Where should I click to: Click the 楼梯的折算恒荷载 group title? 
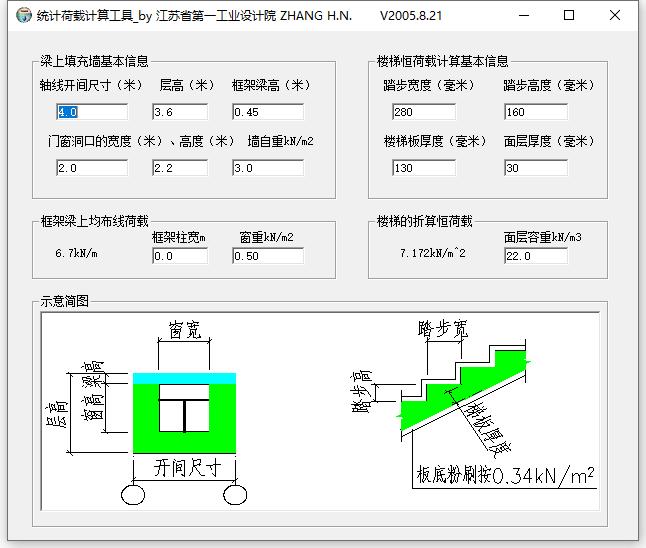(x=424, y=221)
